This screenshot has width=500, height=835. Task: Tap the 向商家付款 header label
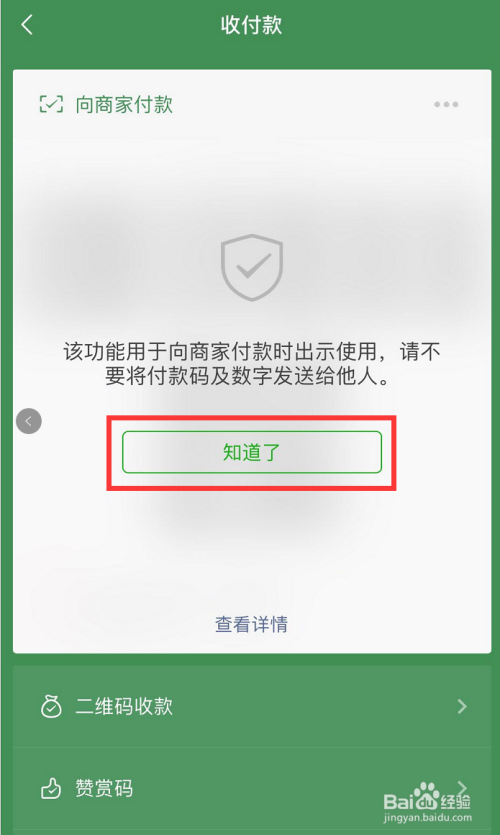[124, 104]
